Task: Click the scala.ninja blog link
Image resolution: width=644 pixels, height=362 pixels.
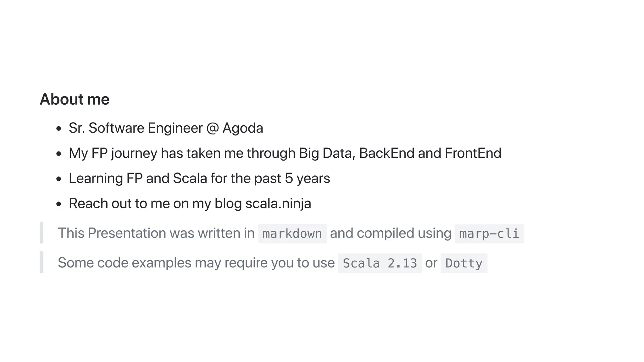Action: pos(278,204)
